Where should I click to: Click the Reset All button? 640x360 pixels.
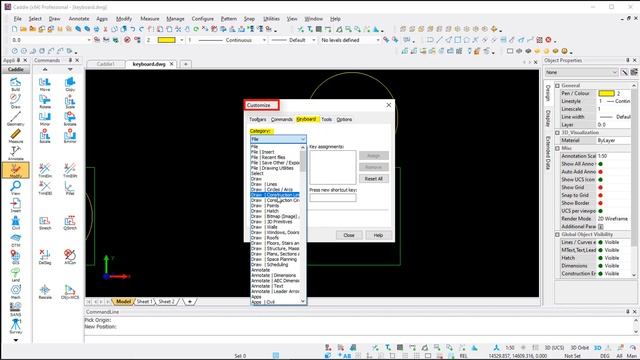(x=373, y=179)
